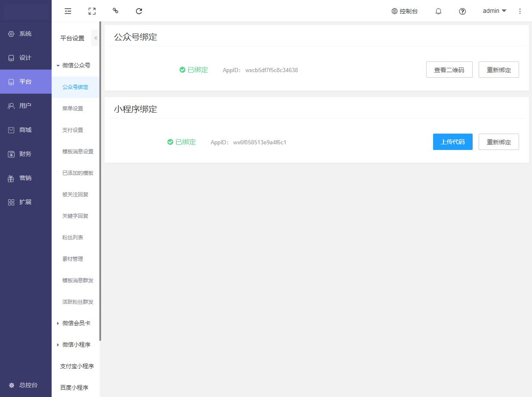The image size is (532, 397).
Task: Click the link icon in top toolbar
Action: 115,11
